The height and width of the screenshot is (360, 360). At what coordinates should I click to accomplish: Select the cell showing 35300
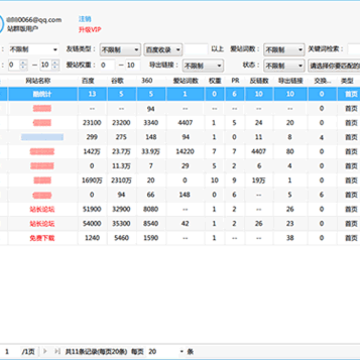coord(121,224)
